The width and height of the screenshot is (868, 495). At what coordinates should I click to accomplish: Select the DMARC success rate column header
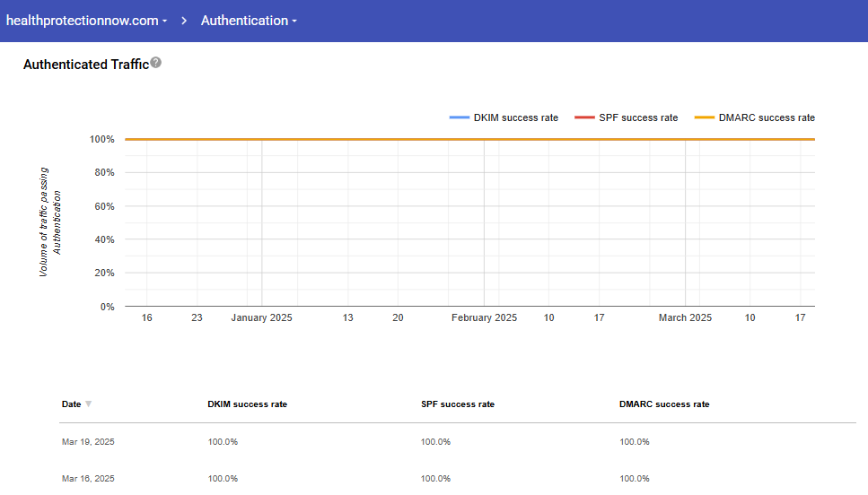point(664,404)
